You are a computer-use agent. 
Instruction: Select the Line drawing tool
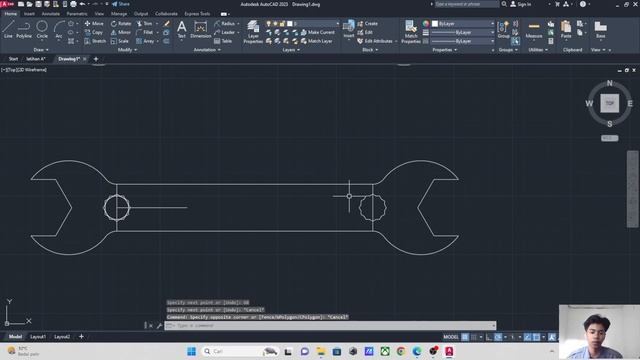[x=8, y=29]
